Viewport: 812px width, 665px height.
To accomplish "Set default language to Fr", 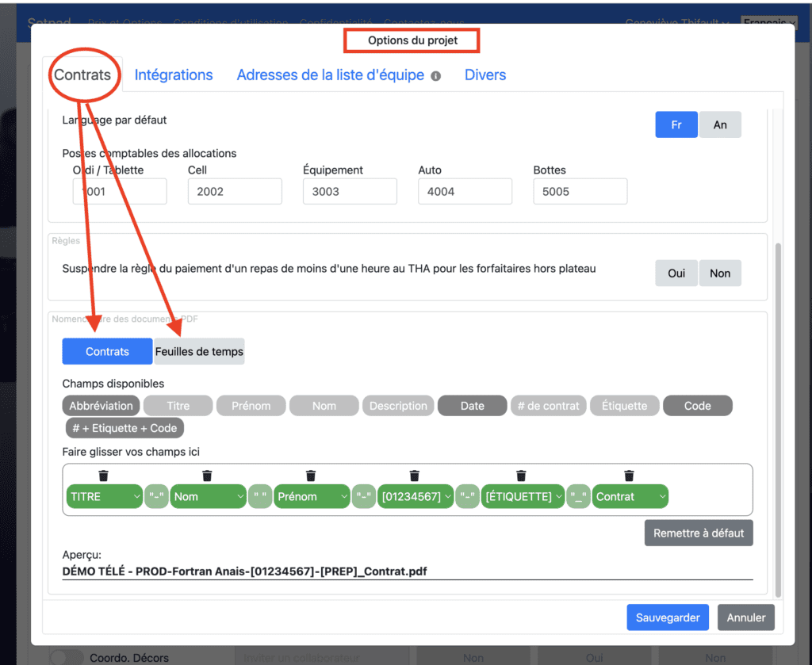I will 676,125.
